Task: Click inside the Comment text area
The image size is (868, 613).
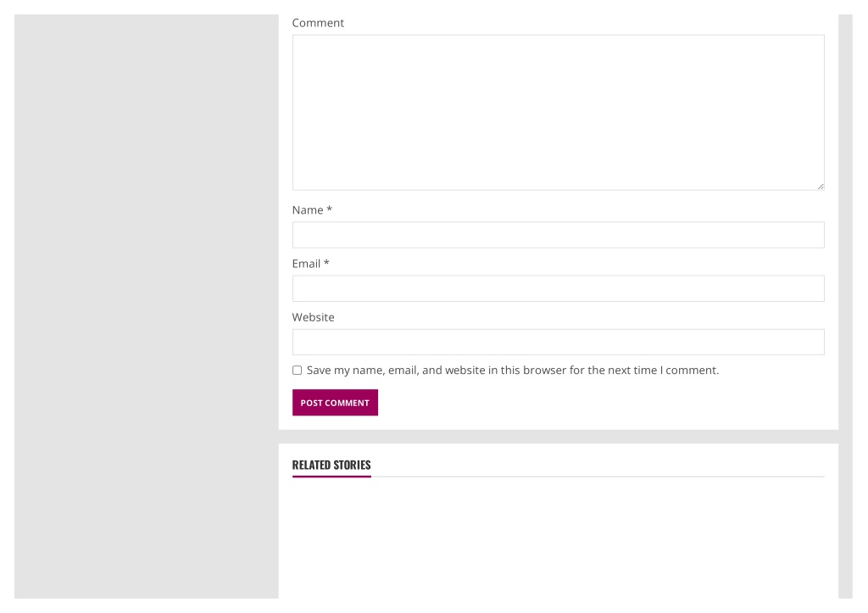Action: (558, 113)
